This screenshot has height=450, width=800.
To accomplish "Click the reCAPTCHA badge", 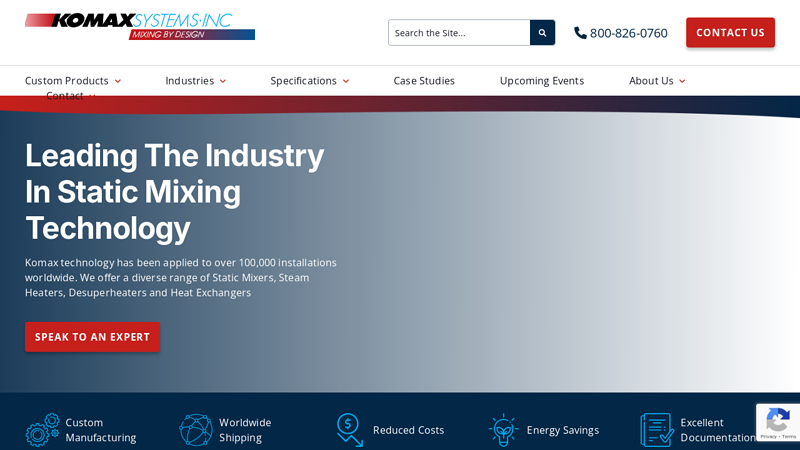I will (778, 422).
